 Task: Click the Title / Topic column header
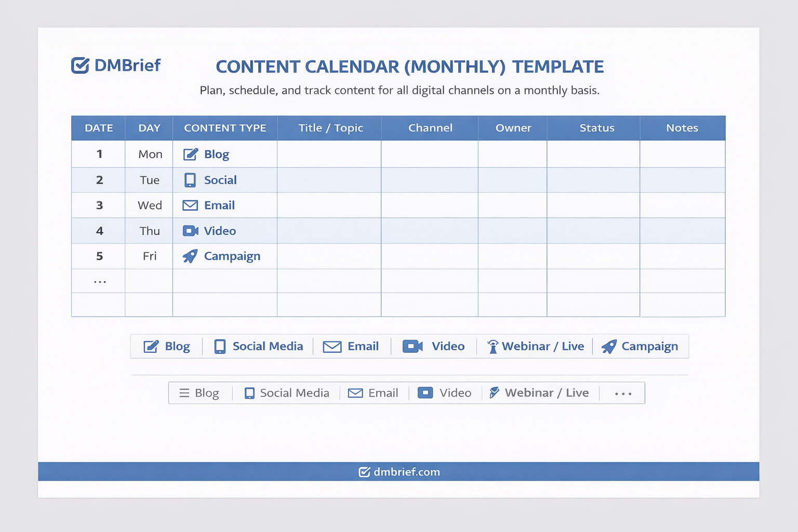330,128
